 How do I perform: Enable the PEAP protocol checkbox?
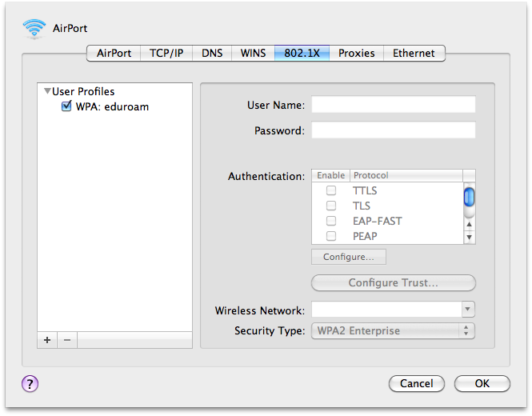(331, 236)
